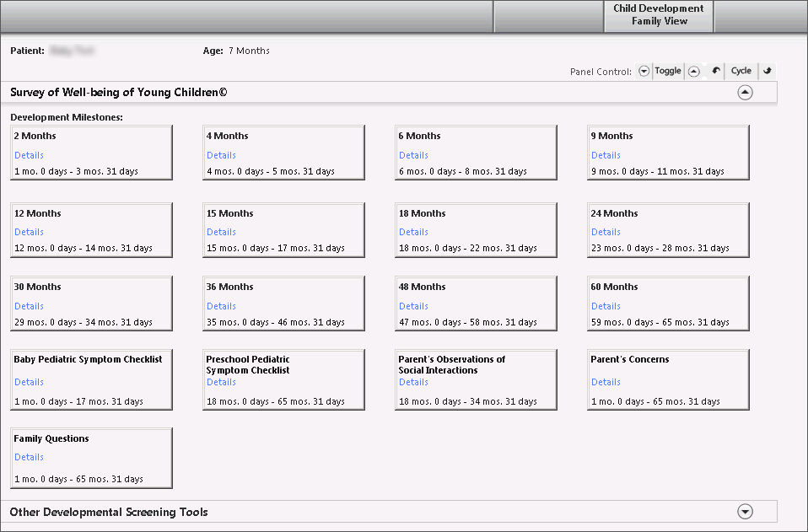Click the 'Parent's Concerns' card title
Image resolution: width=808 pixels, height=532 pixels.
point(630,359)
